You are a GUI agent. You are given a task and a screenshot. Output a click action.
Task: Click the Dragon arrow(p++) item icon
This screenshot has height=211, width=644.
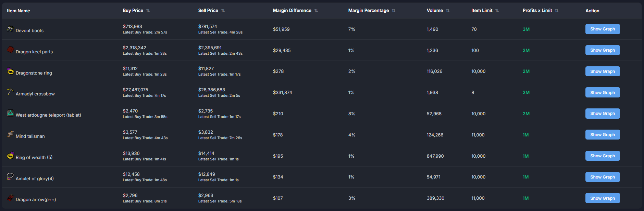[x=11, y=198]
